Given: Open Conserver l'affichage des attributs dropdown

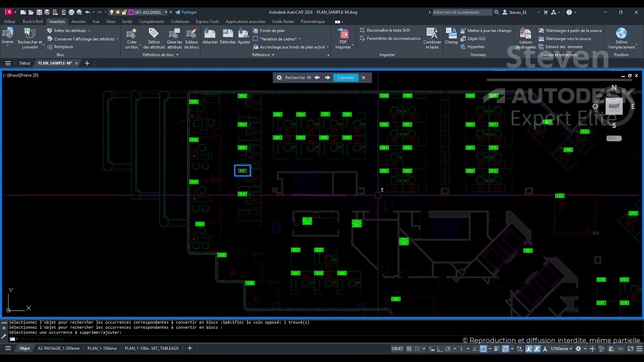Looking at the screenshot, I should coord(117,39).
